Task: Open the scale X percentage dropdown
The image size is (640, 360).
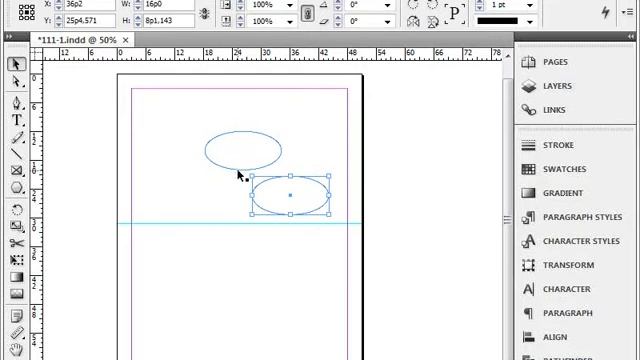Action: pyautogui.click(x=290, y=5)
